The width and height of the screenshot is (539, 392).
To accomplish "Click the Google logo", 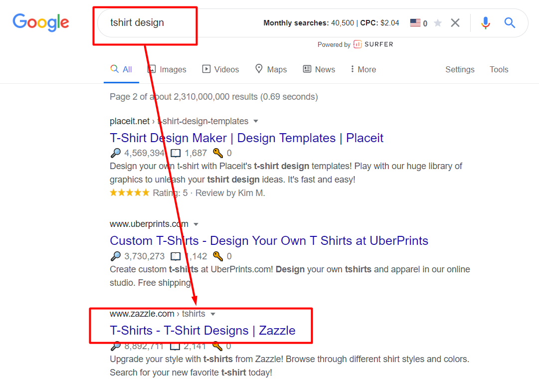I will 41,22.
